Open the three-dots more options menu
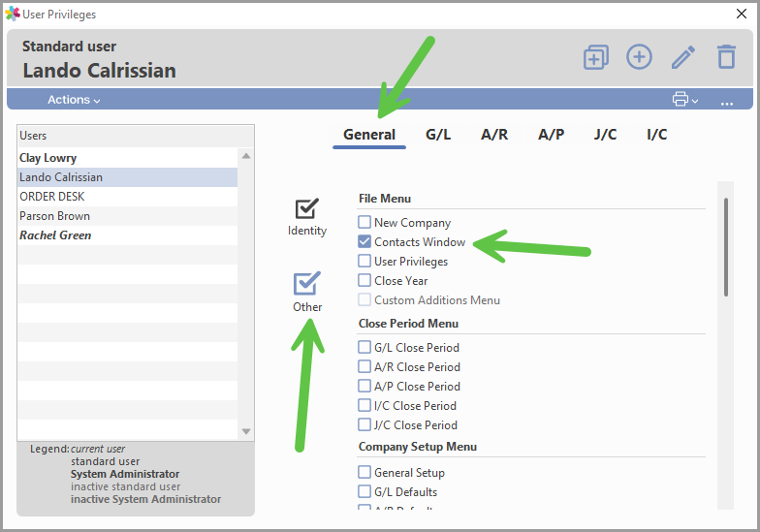 [727, 103]
